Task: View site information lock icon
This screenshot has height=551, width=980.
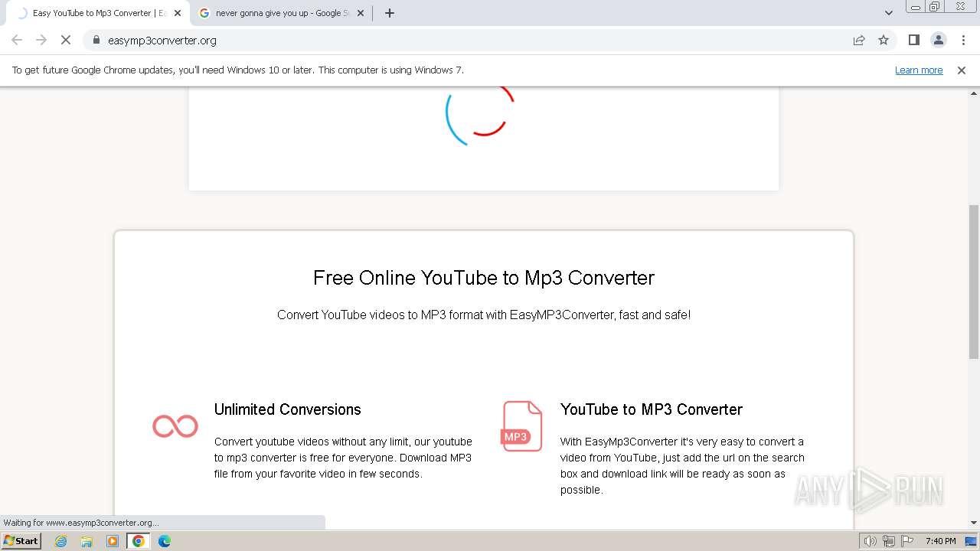Action: point(96,40)
